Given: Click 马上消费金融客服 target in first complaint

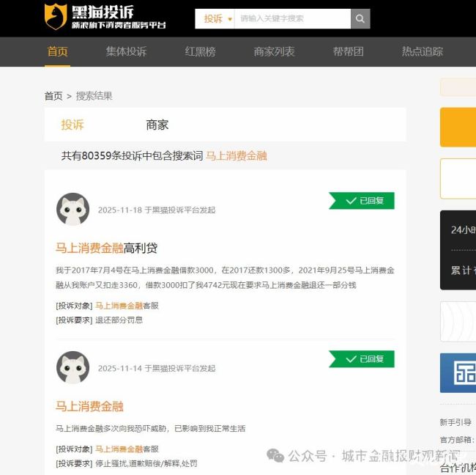Looking at the screenshot, I should 127,306.
